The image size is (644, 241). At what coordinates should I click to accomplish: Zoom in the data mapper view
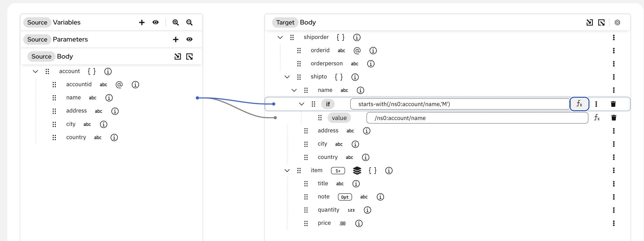tap(176, 22)
